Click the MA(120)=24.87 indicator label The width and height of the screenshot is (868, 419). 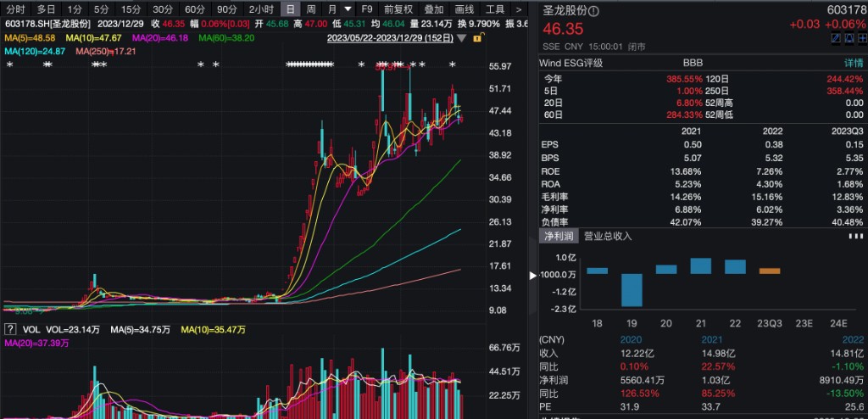[x=35, y=51]
